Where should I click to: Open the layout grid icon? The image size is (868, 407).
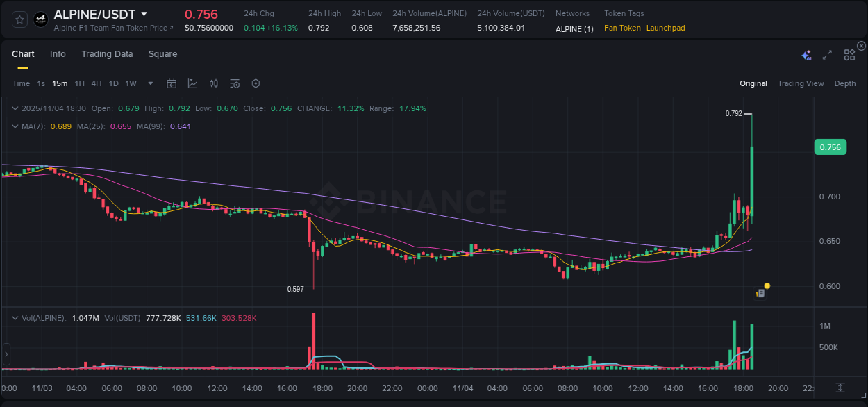coord(849,55)
